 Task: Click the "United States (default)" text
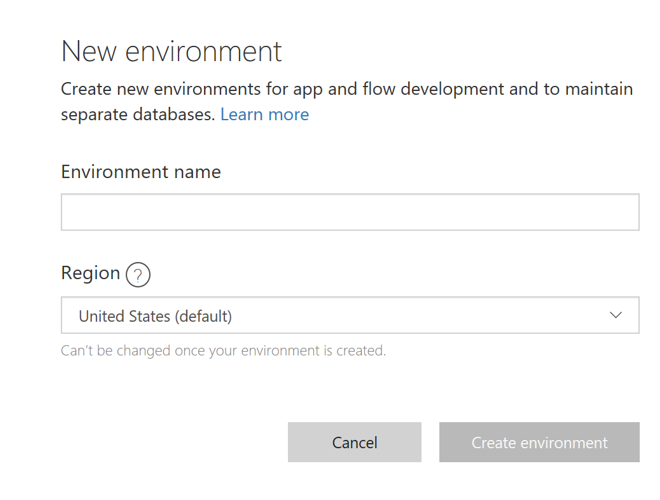point(155,317)
